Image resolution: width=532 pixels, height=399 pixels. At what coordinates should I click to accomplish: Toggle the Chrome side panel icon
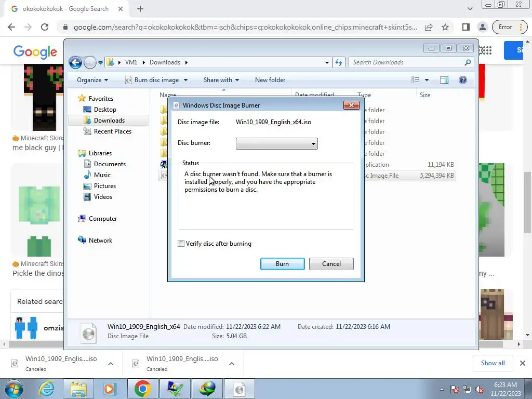pos(466,27)
